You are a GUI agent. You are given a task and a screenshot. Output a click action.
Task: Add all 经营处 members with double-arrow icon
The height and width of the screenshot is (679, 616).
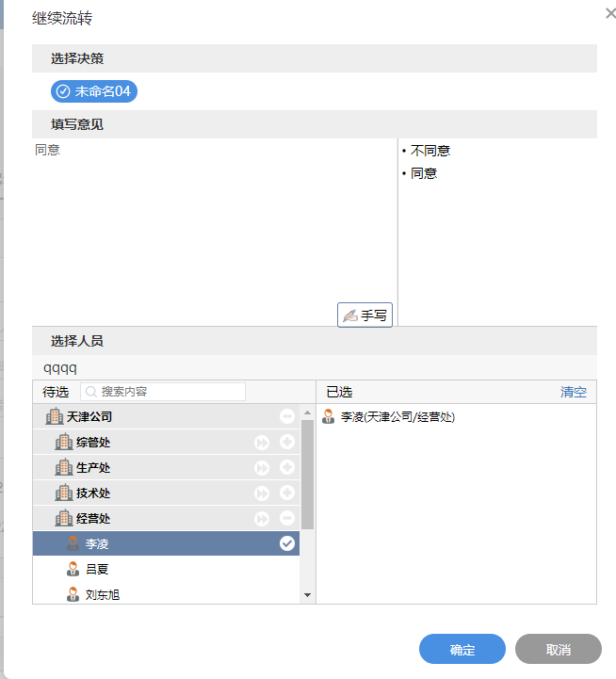coord(262,519)
